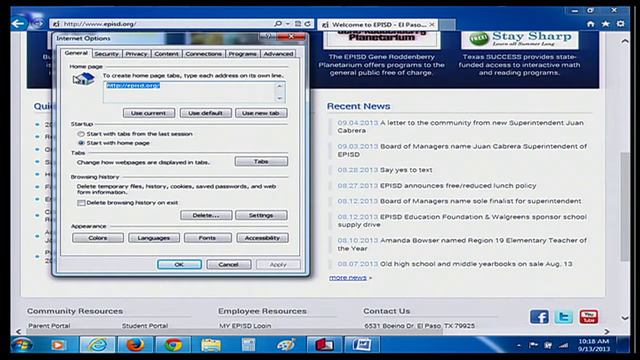Open the Paint palette taskbar icon
The height and width of the screenshot is (360, 640).
click(286, 345)
